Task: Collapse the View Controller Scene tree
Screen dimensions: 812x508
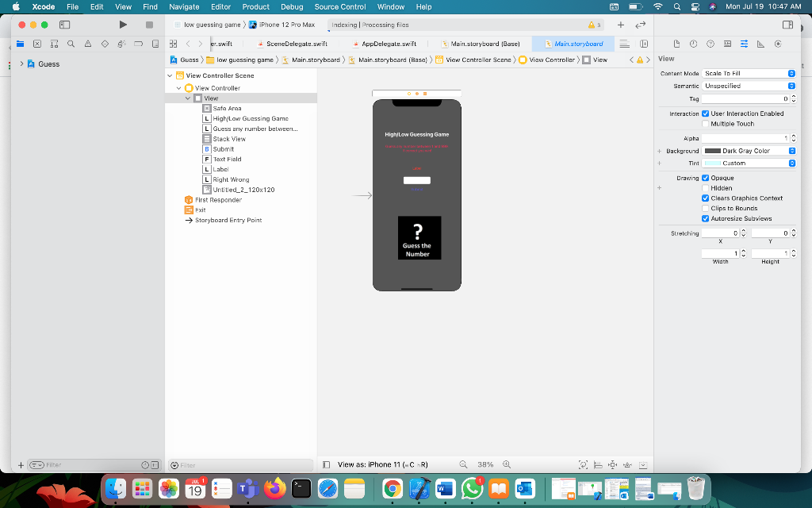Action: pyautogui.click(x=170, y=75)
